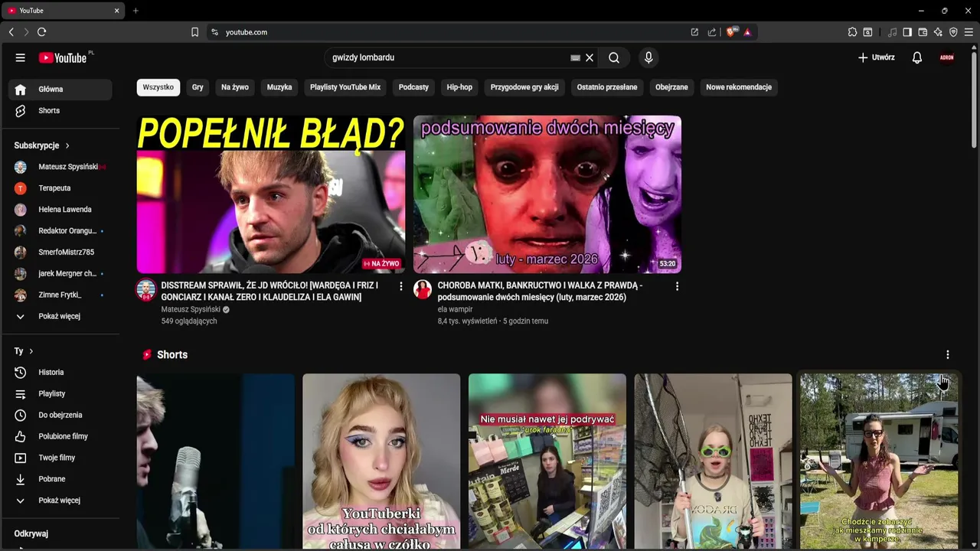Open the on-screen keyboard icon in search
This screenshot has height=551, width=980.
[x=576, y=57]
